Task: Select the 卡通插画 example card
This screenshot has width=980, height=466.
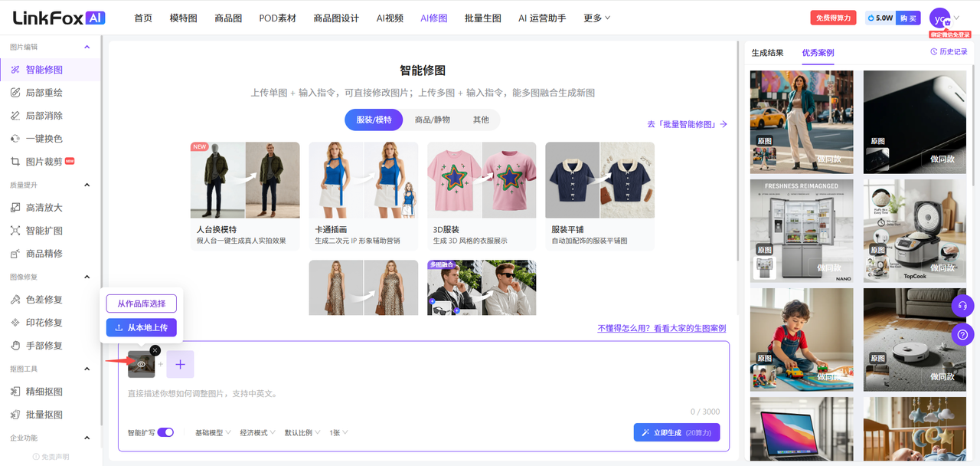Action: click(x=364, y=195)
